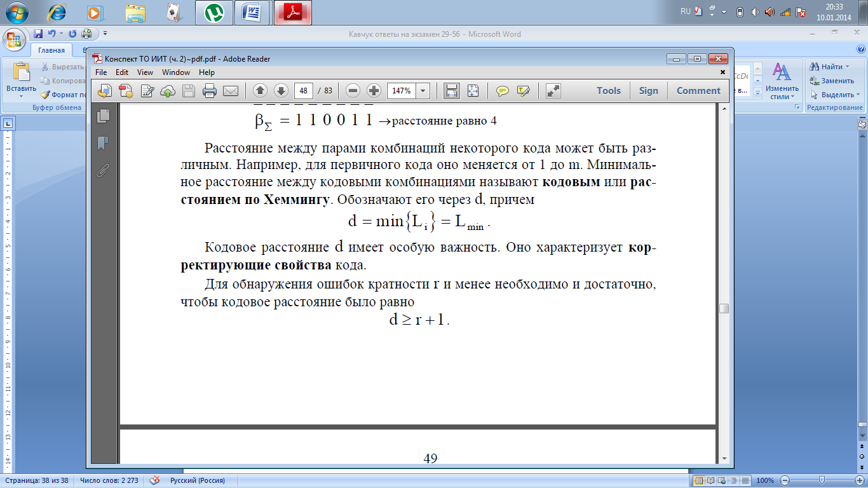The width and height of the screenshot is (868, 488).
Task: Open the Window menu in Adobe Reader
Action: (x=176, y=72)
